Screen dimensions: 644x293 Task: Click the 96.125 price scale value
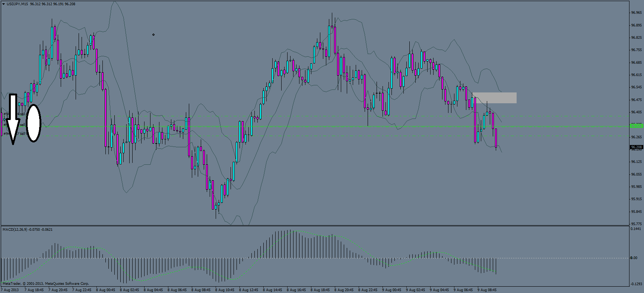coord(636,162)
